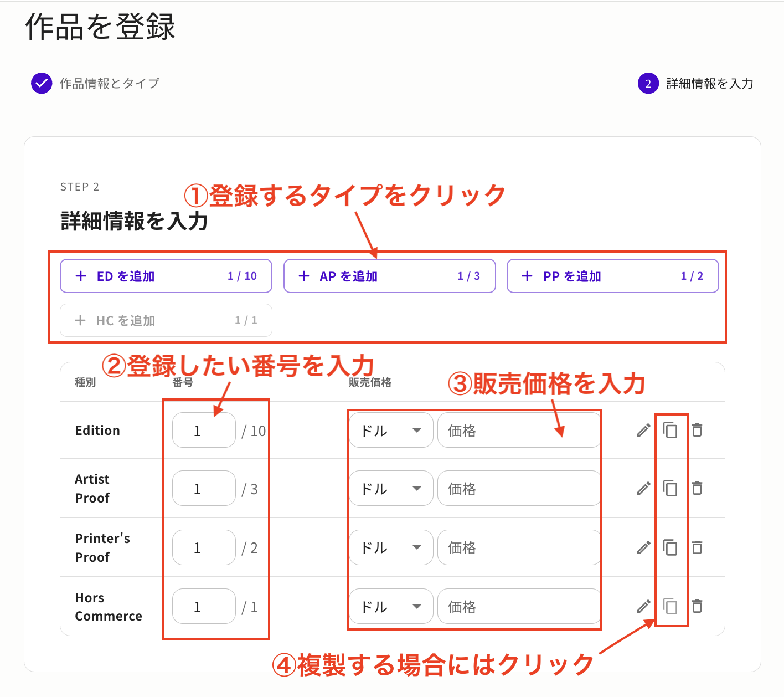784x697 pixels.
Task: Focus the Hors Commerce number field
Action: click(x=204, y=606)
